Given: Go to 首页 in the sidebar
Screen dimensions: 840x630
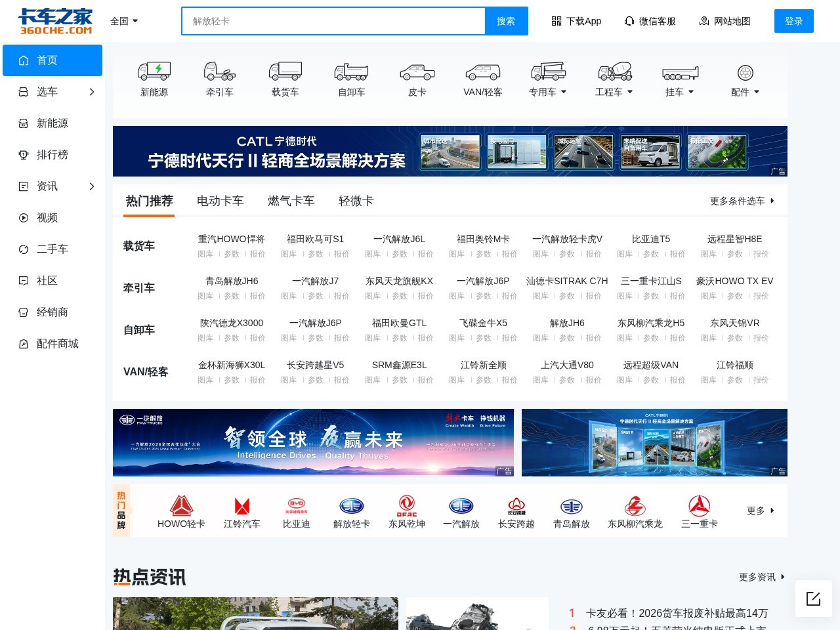Looking at the screenshot, I should [52, 60].
